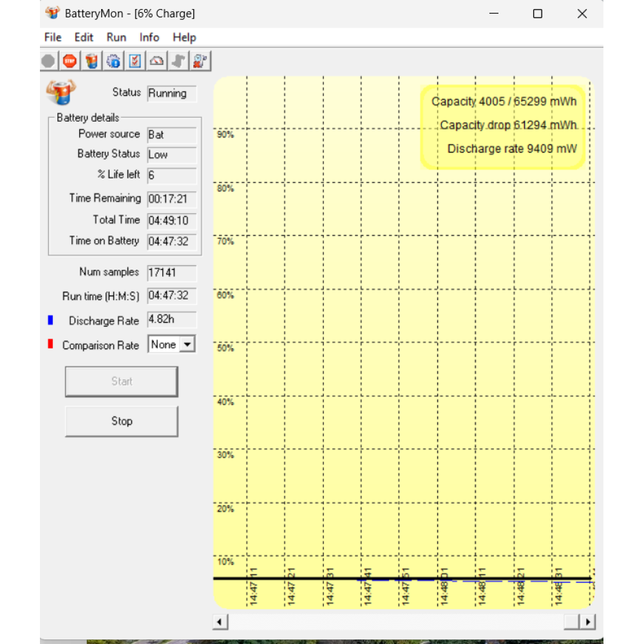Open the Edit menu
The image size is (644, 644).
coord(84,37)
